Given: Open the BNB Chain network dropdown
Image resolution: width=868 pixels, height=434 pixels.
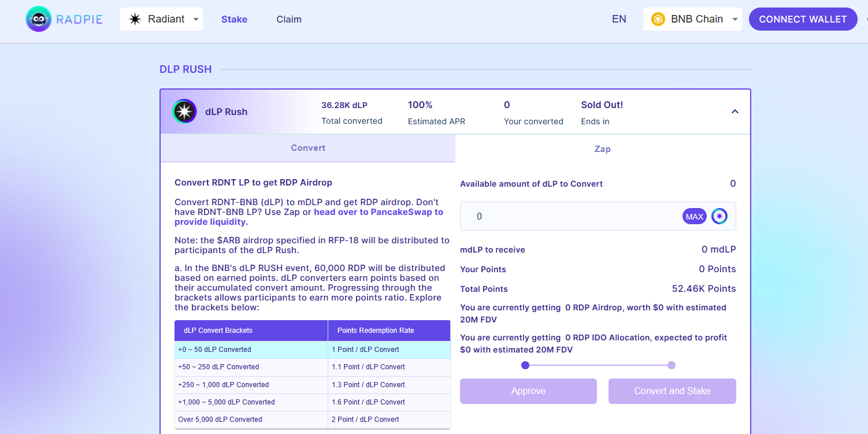Looking at the screenshot, I should click(x=692, y=19).
